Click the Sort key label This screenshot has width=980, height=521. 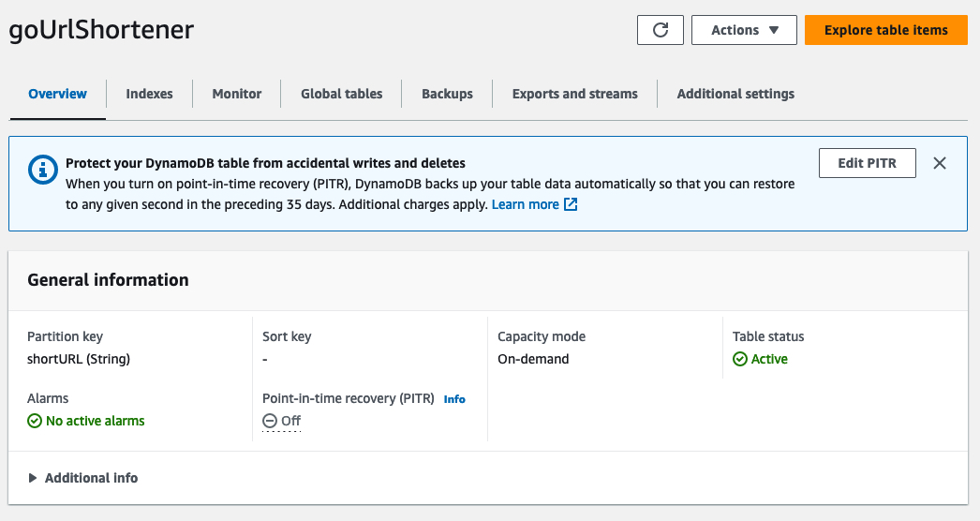tap(287, 336)
